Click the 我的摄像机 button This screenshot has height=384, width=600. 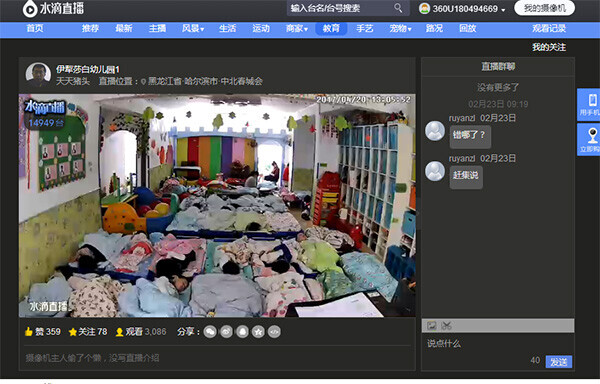pos(545,8)
